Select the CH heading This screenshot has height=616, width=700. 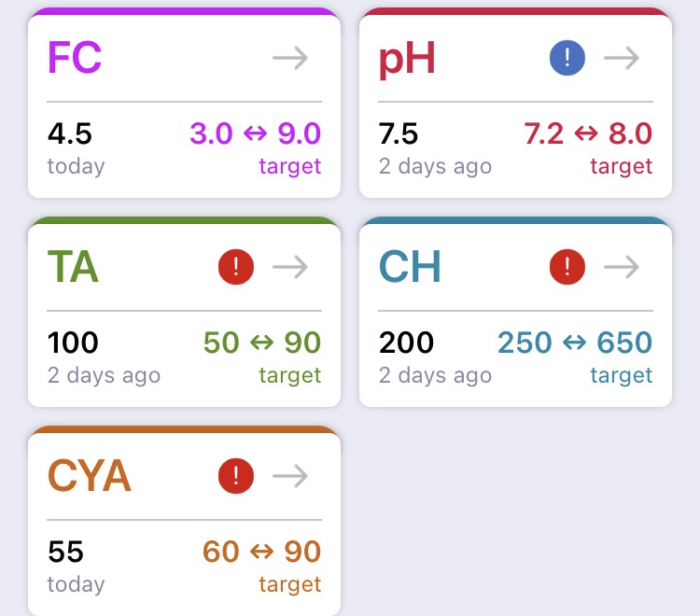(x=410, y=267)
